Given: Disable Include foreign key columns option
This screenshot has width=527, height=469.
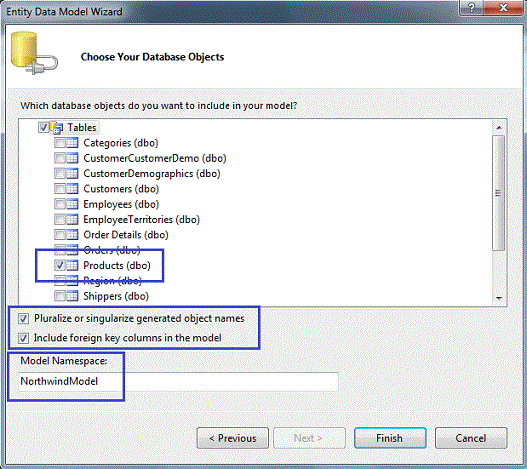Looking at the screenshot, I should (x=23, y=338).
